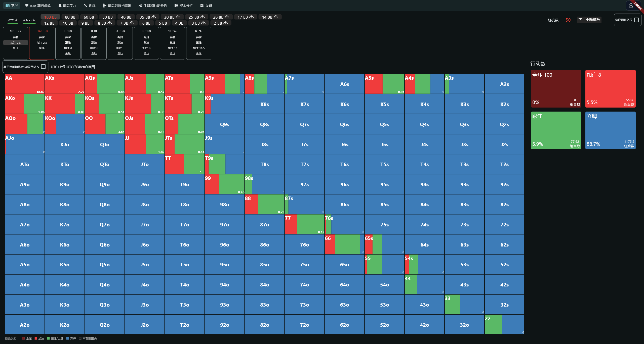The height and width of the screenshot is (344, 644).
Task: Click the wallet icon beside 资金分析
Action: (176, 6)
